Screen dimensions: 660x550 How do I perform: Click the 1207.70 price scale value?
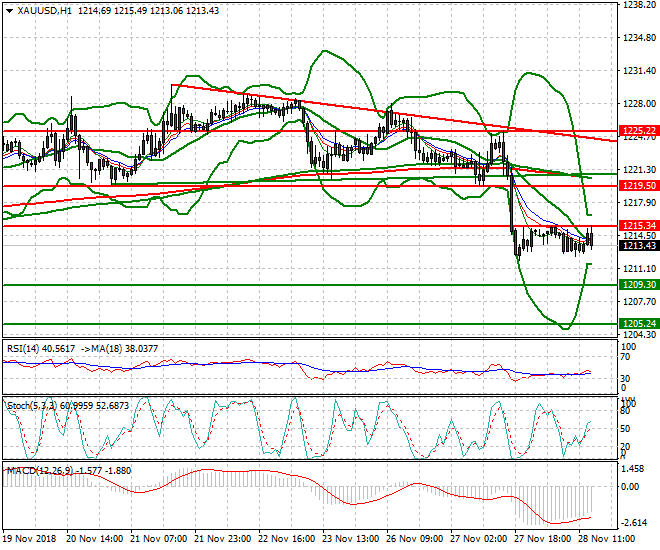pos(639,302)
